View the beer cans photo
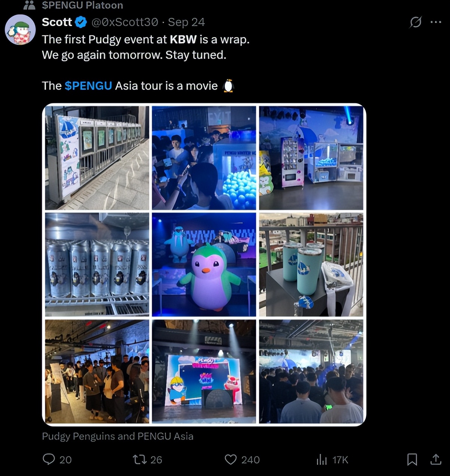Screen dimensions: 450x476 (x=97, y=265)
